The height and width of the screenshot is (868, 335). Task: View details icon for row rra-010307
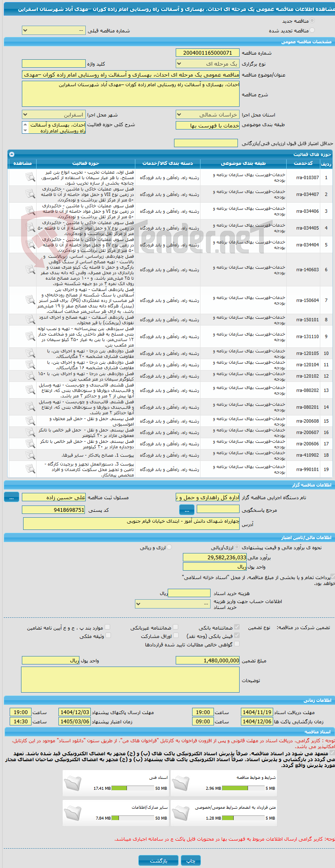click(30, 177)
